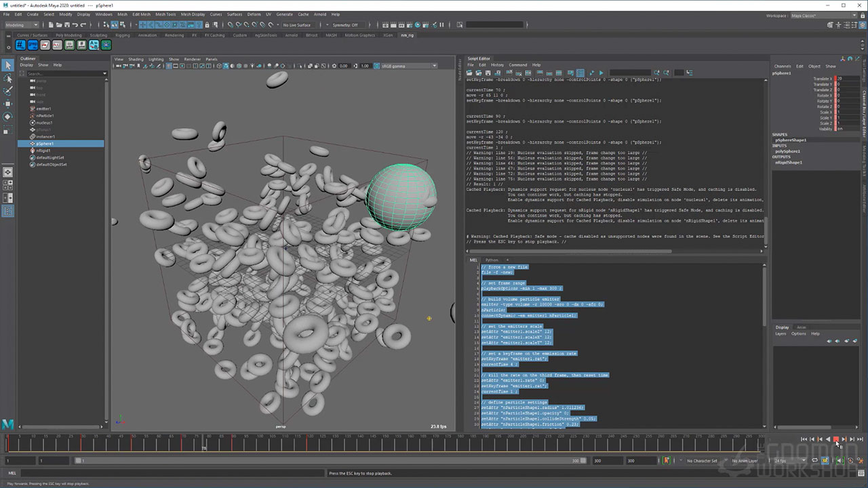Select the Move tool in the toolbox
This screenshot has width=868, height=488.
(8, 104)
